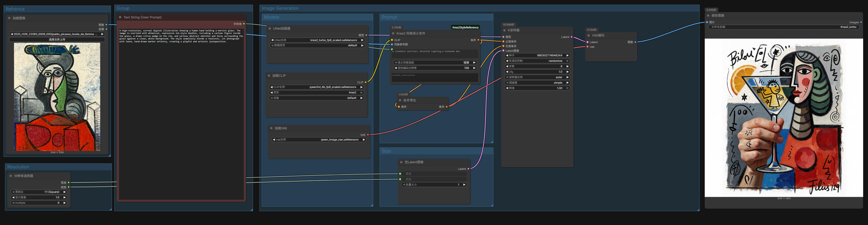Image resolution: width=868 pixels, height=225 pixels.
Task: Select the Resolution group title
Action: point(18,167)
